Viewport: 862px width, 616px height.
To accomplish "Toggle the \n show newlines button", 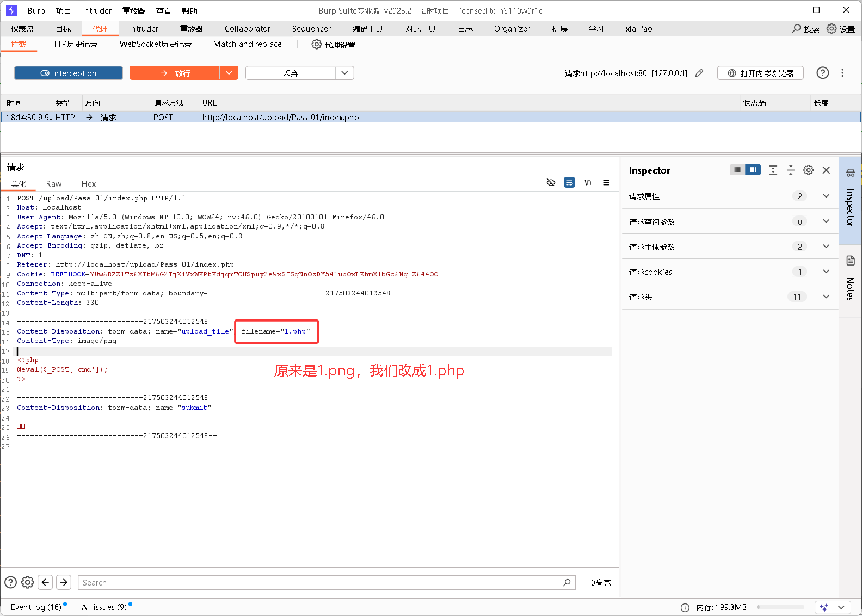I will pyautogui.click(x=588, y=182).
